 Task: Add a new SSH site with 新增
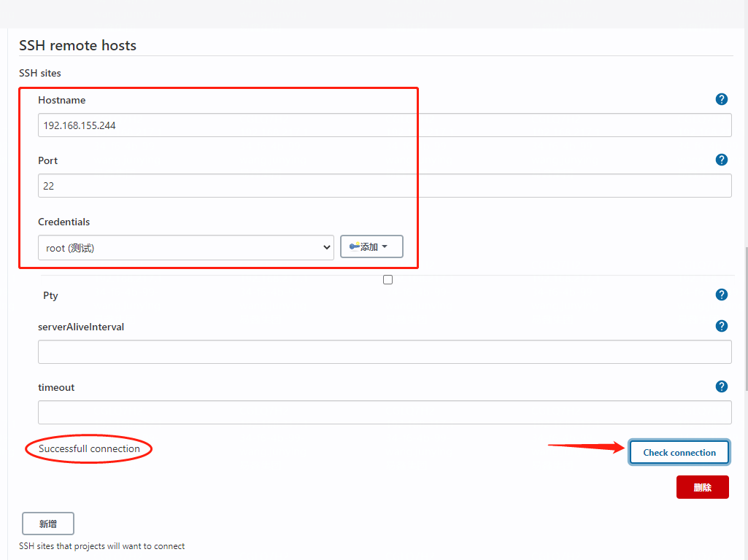click(47, 524)
